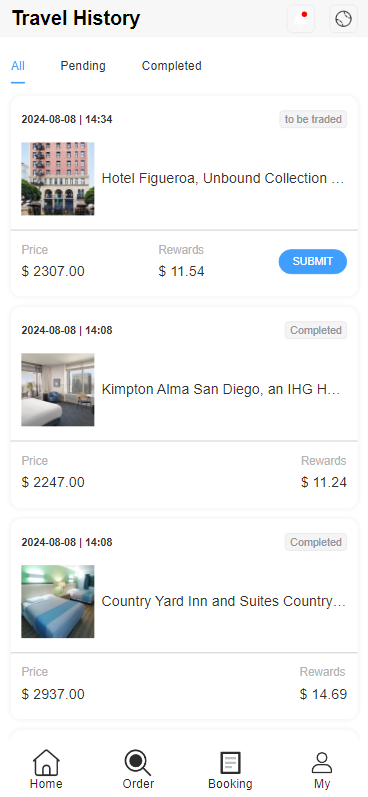Screen dimensions: 368x797
Task: Click Completed badge on Kimpton Alma order
Action: pyautogui.click(x=316, y=330)
